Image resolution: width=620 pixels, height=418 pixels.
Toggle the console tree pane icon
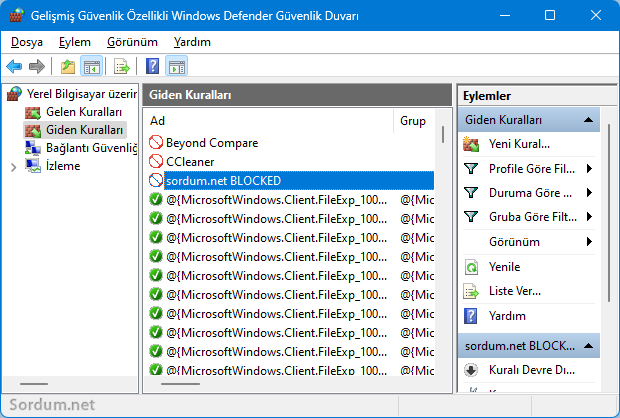[92, 66]
